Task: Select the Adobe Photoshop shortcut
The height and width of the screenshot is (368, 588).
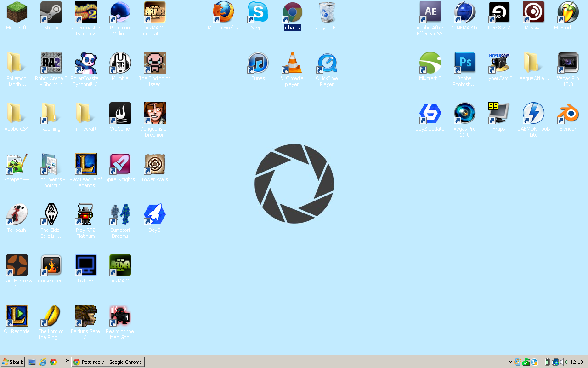Action: pos(464,63)
